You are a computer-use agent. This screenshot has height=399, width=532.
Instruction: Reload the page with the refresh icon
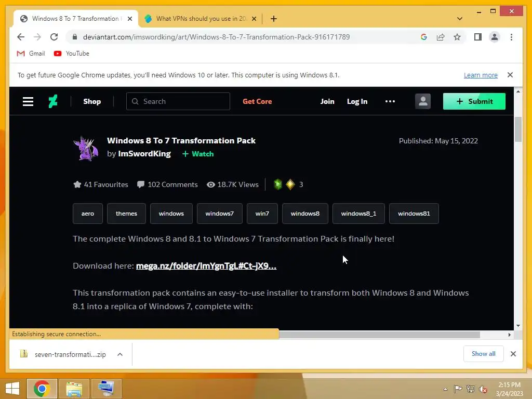pos(54,37)
